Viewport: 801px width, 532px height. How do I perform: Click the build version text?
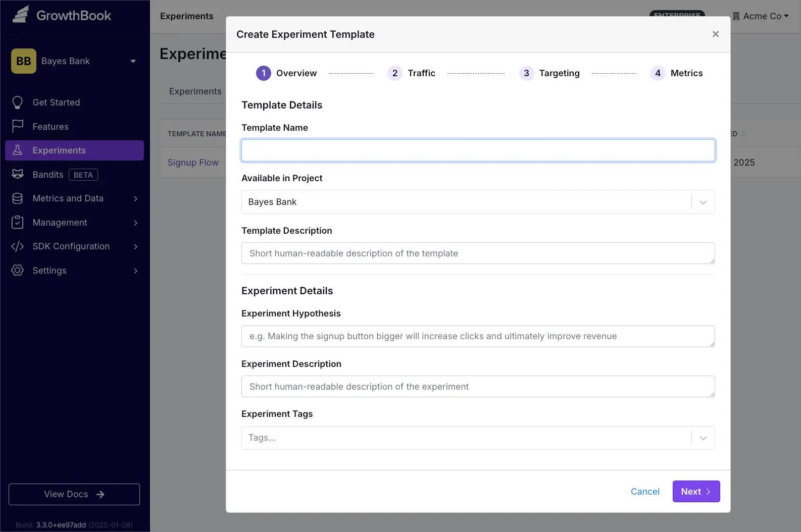pos(74,525)
